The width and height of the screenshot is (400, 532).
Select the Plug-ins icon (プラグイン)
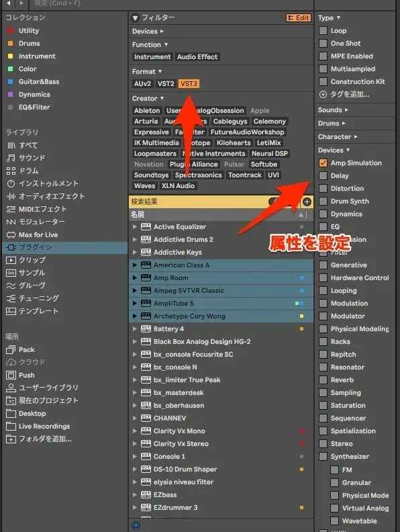pos(11,247)
